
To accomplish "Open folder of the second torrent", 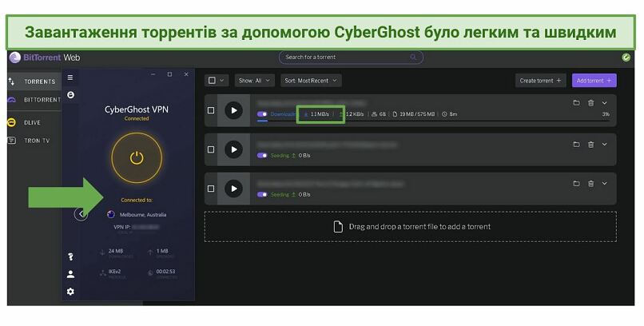I will [x=576, y=144].
